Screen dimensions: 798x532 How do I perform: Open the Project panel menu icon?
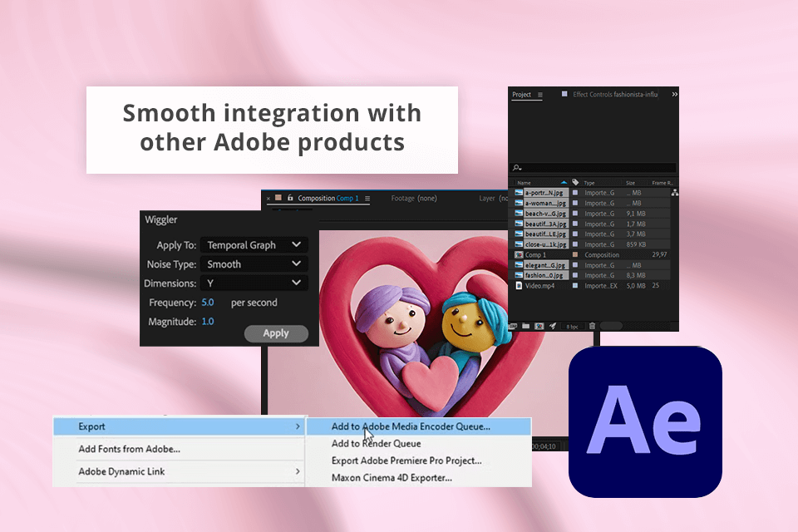coord(540,95)
